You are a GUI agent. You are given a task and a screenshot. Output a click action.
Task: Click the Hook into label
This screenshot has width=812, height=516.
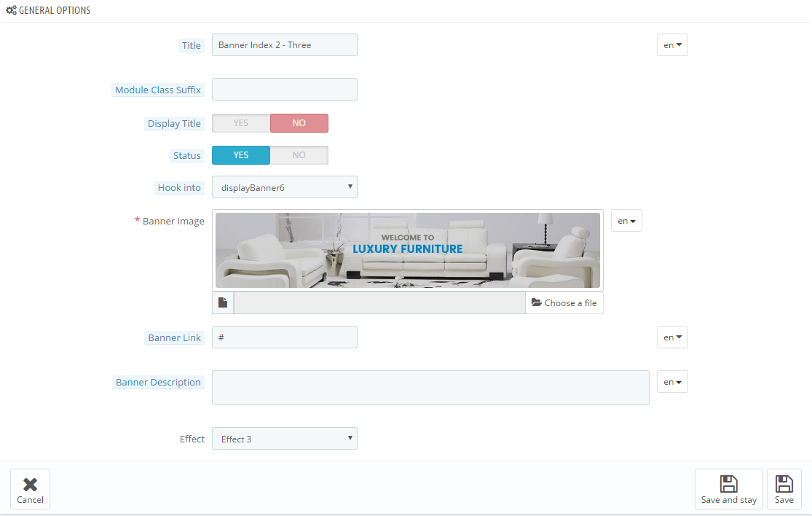click(179, 188)
